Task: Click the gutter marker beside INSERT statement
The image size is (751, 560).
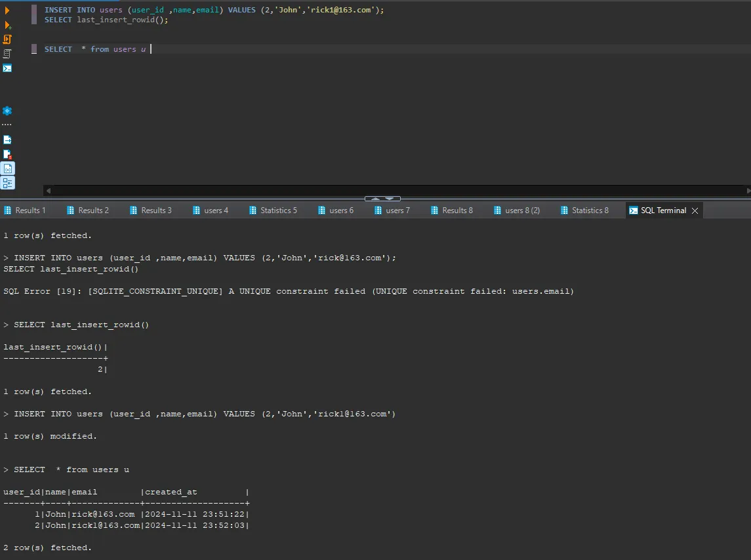Action: 34,14
